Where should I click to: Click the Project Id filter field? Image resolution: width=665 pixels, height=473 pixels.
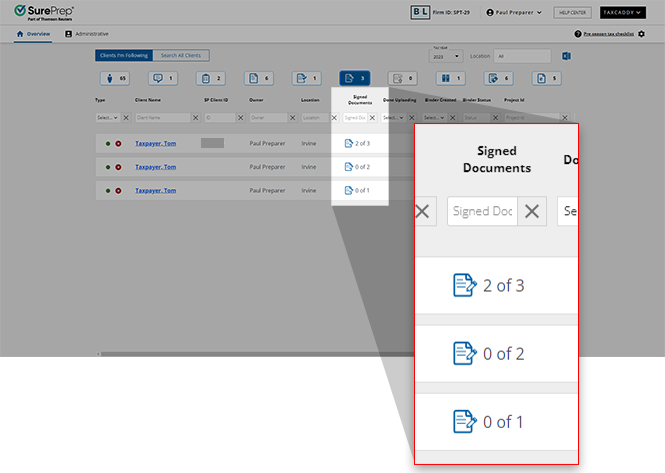pyautogui.click(x=532, y=118)
